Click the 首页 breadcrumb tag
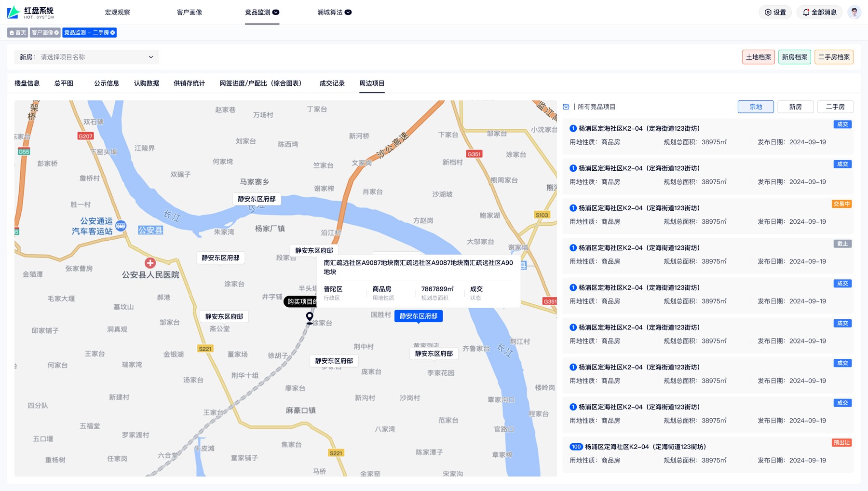This screenshot has width=868, height=491. (18, 33)
